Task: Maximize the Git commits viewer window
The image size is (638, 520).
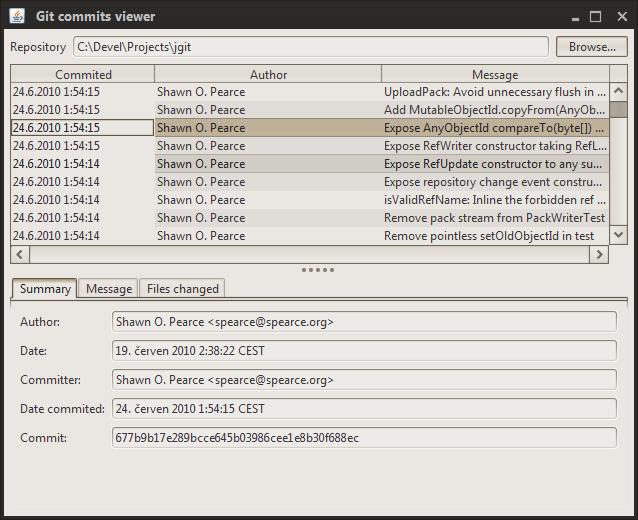Action: 595,16
